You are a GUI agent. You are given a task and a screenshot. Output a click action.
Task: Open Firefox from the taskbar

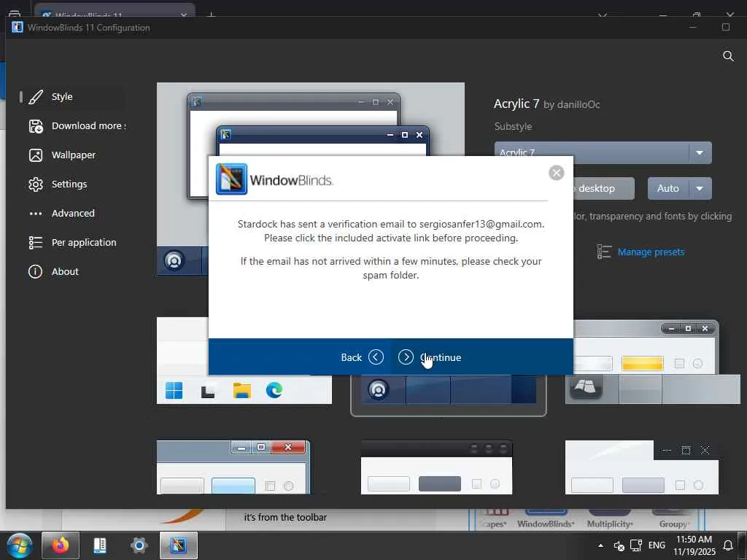[x=61, y=545]
